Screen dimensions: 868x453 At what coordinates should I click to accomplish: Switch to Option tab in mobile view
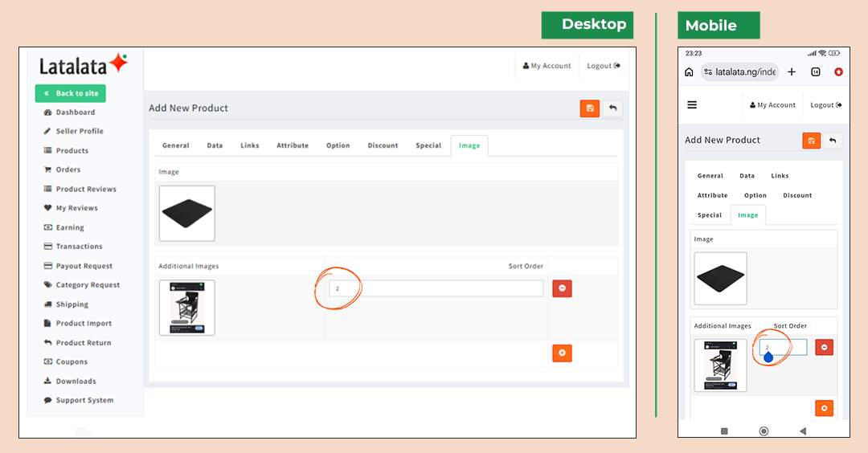(x=755, y=195)
